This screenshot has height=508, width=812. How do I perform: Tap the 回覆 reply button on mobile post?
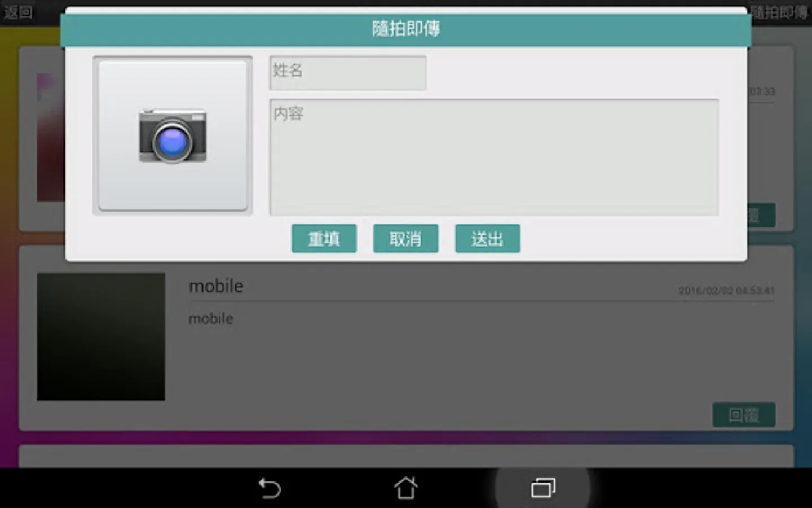pyautogui.click(x=744, y=415)
